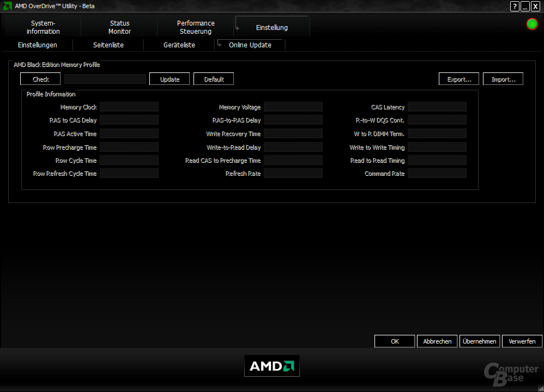Select the Online Update sub-tab
544x392 pixels.
pos(250,45)
